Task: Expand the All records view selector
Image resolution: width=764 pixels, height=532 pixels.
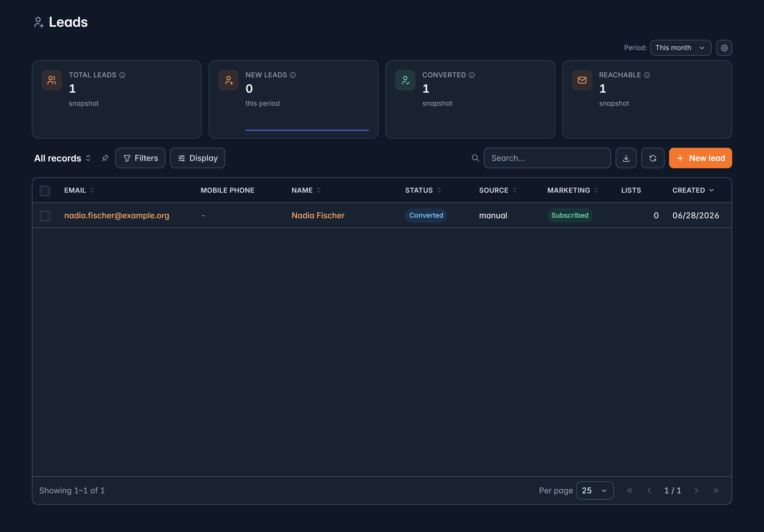Action: click(x=63, y=158)
